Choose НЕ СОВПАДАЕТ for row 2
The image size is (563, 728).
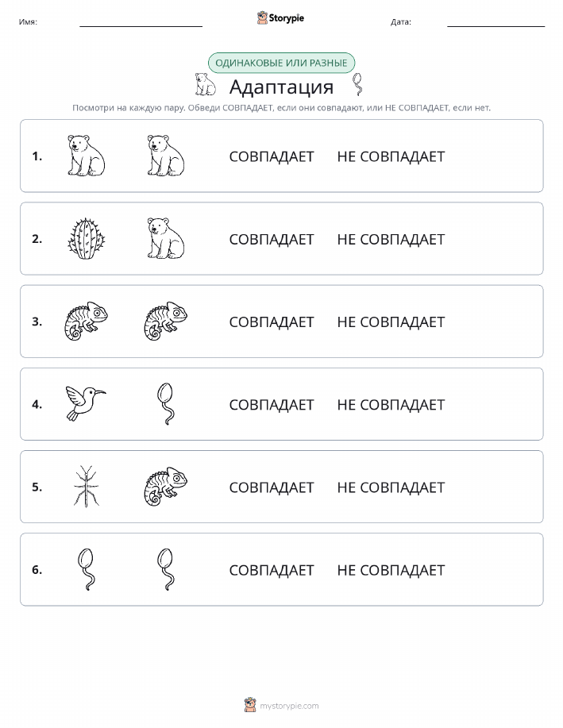click(391, 239)
